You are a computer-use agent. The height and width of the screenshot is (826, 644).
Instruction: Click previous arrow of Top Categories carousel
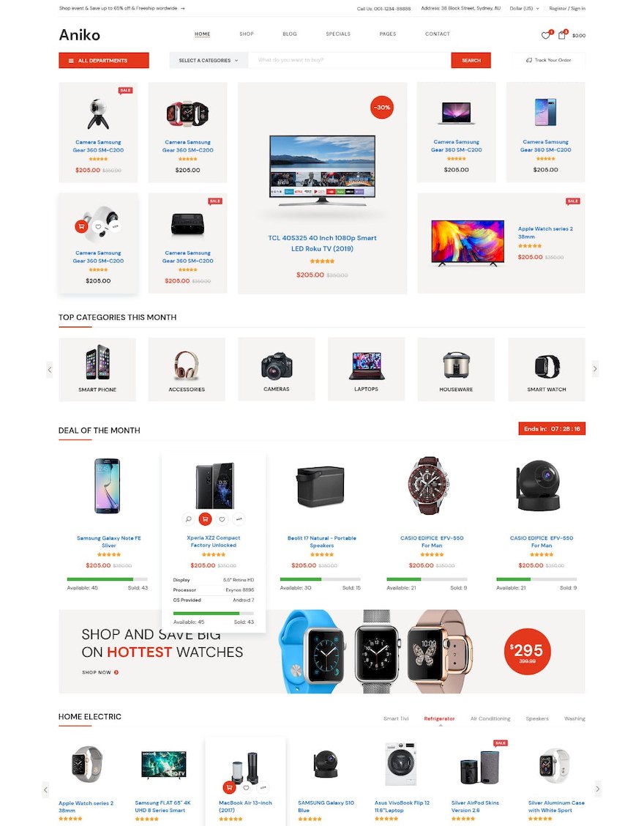pyautogui.click(x=50, y=369)
